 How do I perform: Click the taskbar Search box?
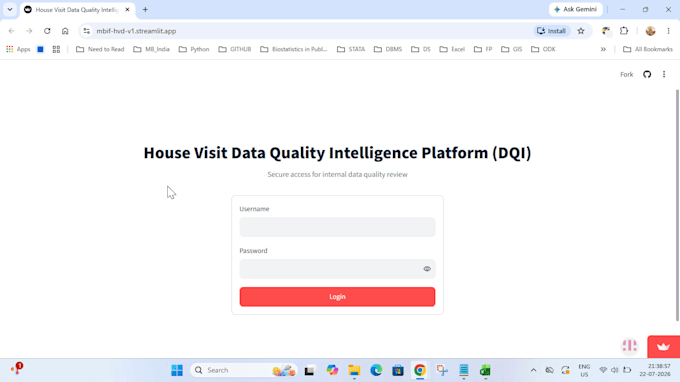click(x=244, y=370)
